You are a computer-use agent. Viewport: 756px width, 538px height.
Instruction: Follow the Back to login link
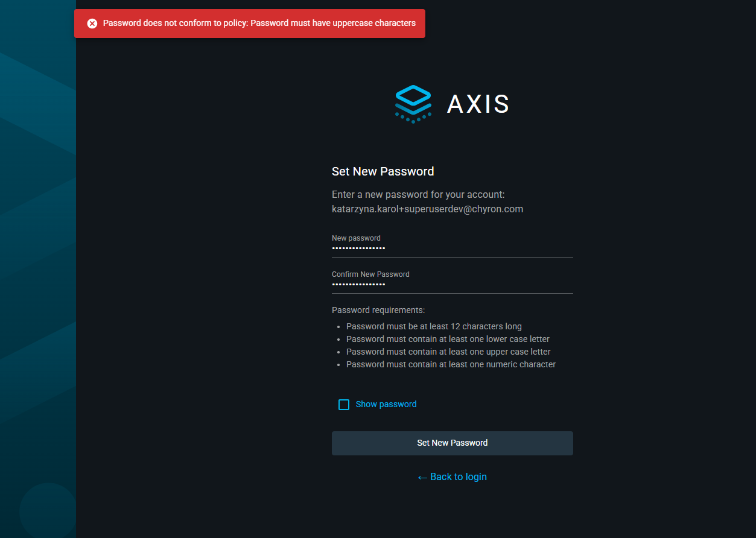click(x=458, y=477)
